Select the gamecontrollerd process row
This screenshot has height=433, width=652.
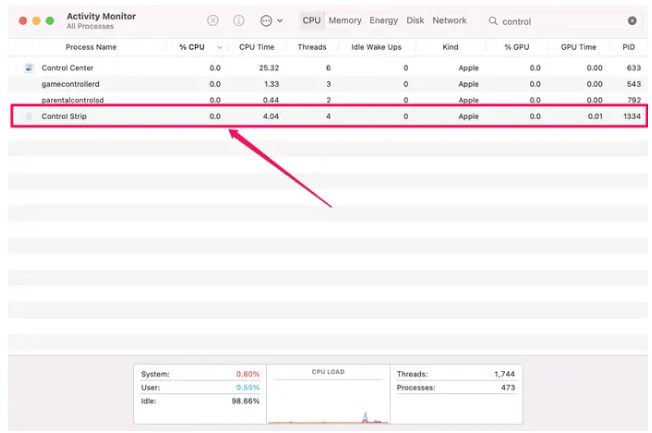click(328, 84)
